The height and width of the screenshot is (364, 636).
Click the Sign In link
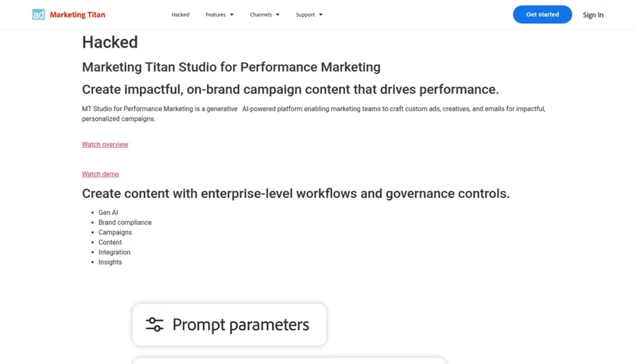593,15
